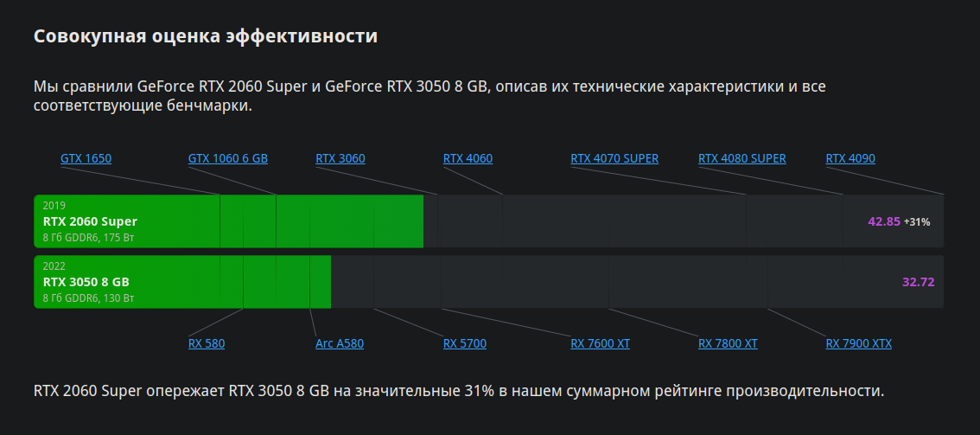This screenshot has height=435, width=980.
Task: Click the 42.85 performance score
Action: tap(884, 221)
